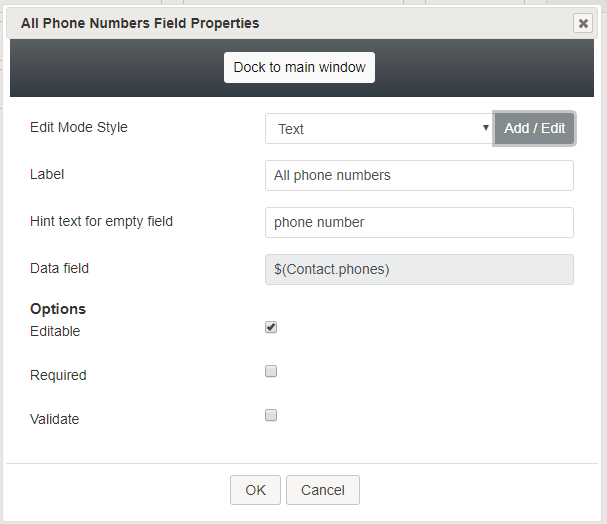Enable the Required checkbox
This screenshot has width=607, height=524.
tap(271, 371)
